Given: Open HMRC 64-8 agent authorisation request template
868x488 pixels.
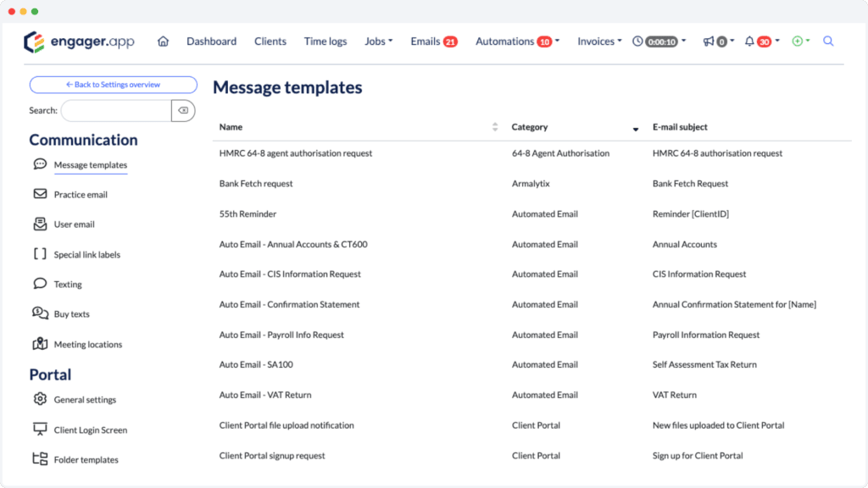Looking at the screenshot, I should coord(296,153).
